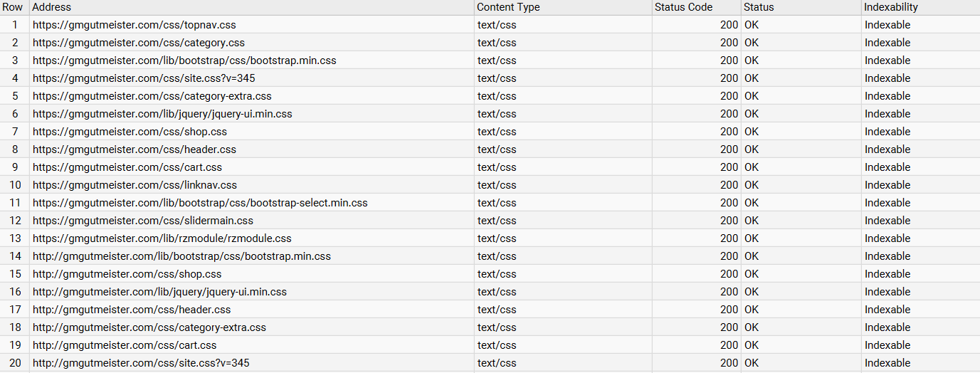Sort by Indexability column header

(x=891, y=7)
